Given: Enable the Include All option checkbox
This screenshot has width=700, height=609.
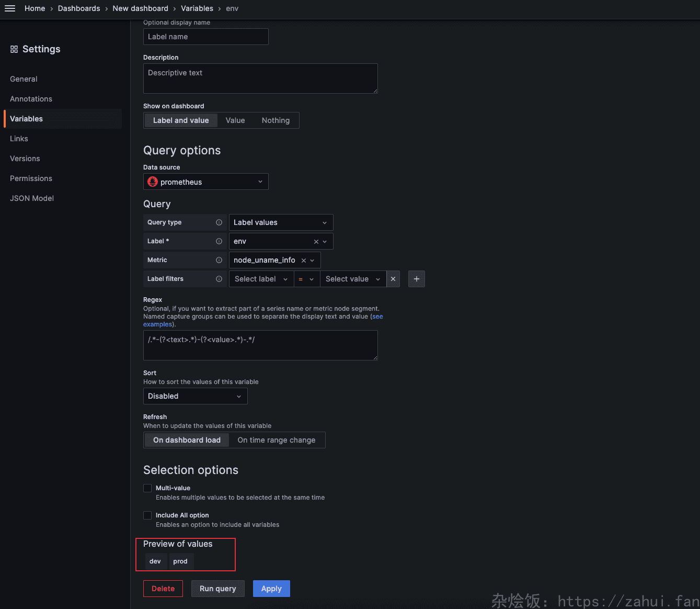Looking at the screenshot, I should click(x=147, y=515).
